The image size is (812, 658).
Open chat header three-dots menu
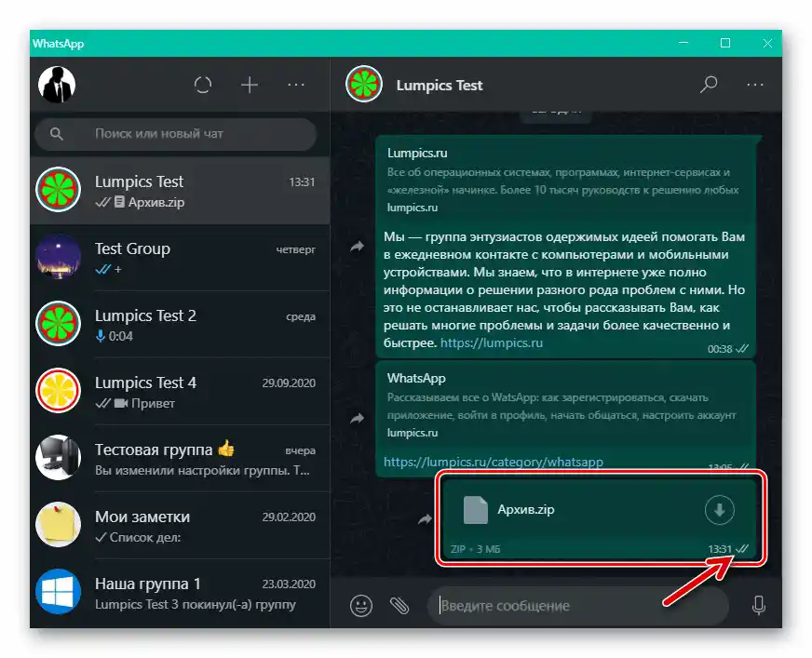coord(755,85)
